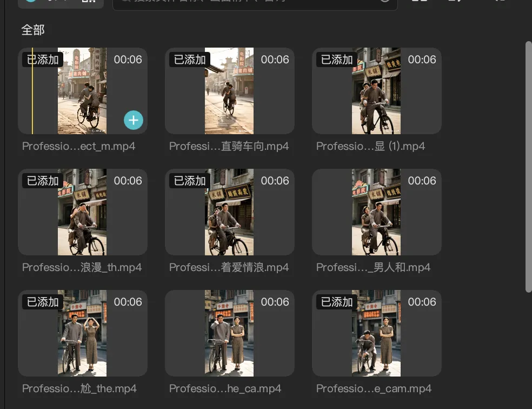Click file name Professi…直骑车向.mp4

pos(229,146)
